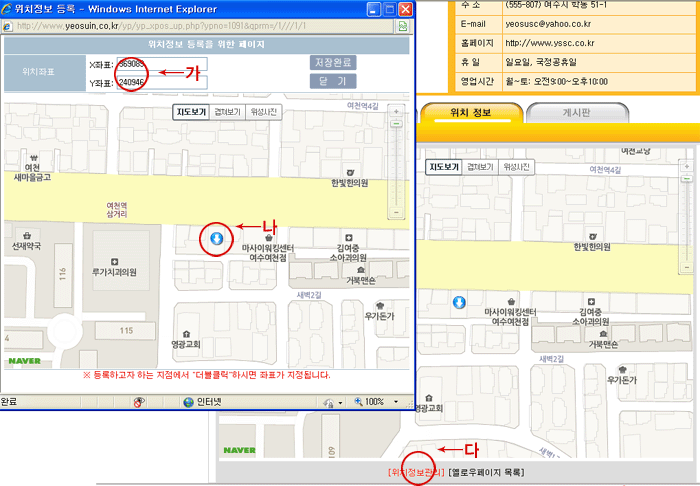The width and height of the screenshot is (700, 486).
Task: Click the Y좌표 coordinate input field
Action: (x=162, y=83)
